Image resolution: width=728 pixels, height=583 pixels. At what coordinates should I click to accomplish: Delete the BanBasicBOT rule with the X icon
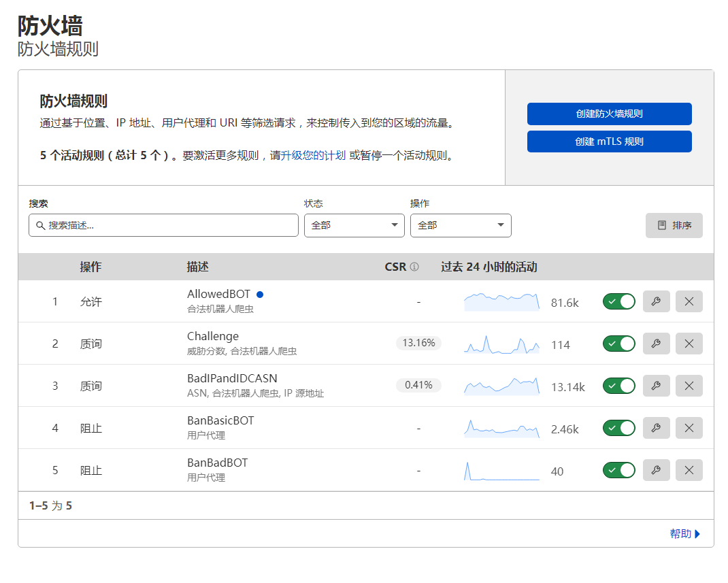click(x=689, y=428)
